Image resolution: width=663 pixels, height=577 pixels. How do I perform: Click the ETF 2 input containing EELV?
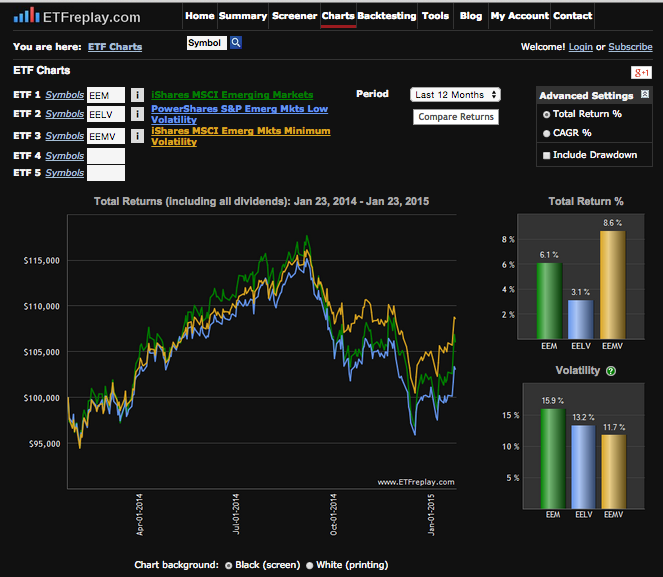pos(106,114)
